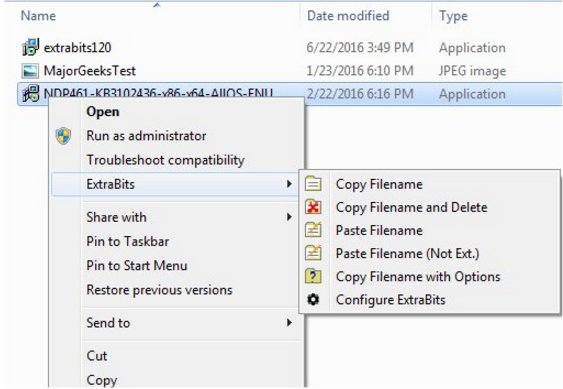Click the question mark Copy Filename with Options icon
The image size is (563, 389).
coord(313,276)
